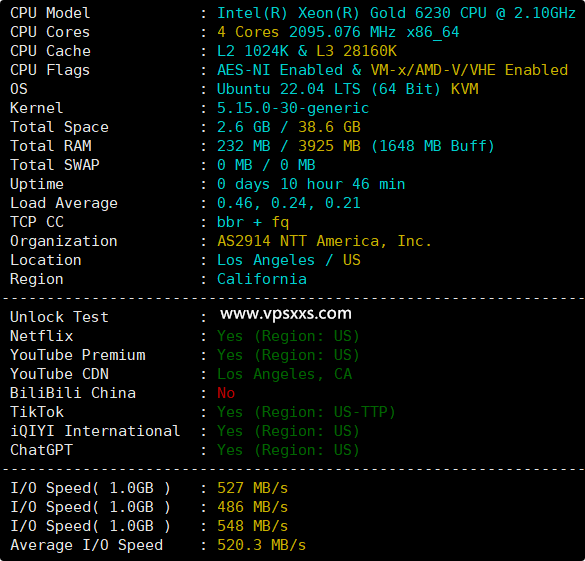Click the CPU Model value text

pyautogui.click(x=397, y=13)
